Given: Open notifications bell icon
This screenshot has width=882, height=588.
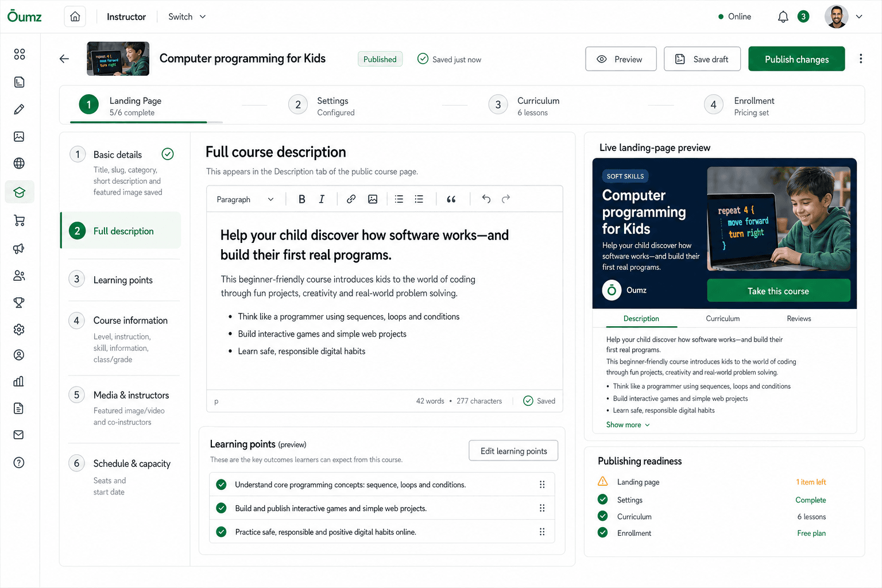Looking at the screenshot, I should tap(783, 17).
